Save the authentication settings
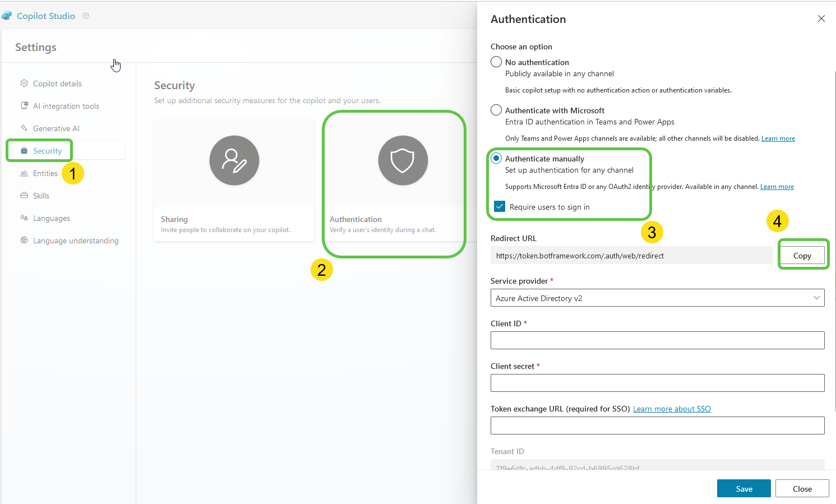This screenshot has width=836, height=504. [743, 488]
